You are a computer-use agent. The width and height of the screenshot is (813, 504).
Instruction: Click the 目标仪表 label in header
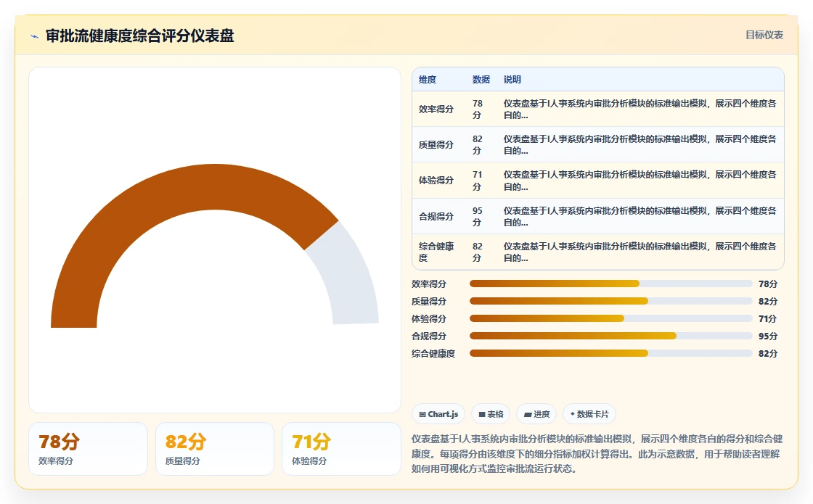764,36
